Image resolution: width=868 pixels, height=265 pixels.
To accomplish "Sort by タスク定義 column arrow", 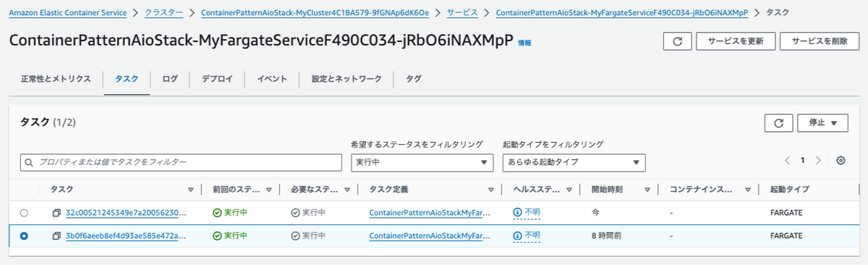I will 490,190.
